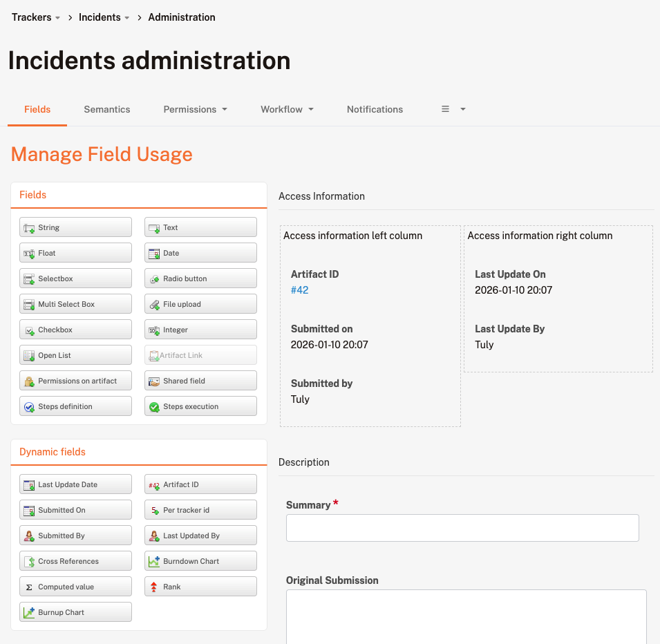The width and height of the screenshot is (660, 644).
Task: Add a Multi Select Box field
Action: (75, 305)
